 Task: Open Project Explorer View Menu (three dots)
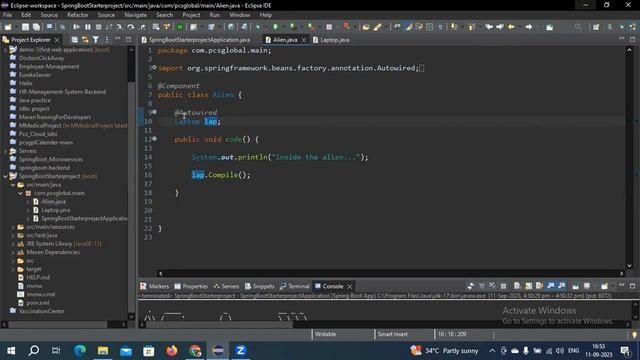point(107,40)
